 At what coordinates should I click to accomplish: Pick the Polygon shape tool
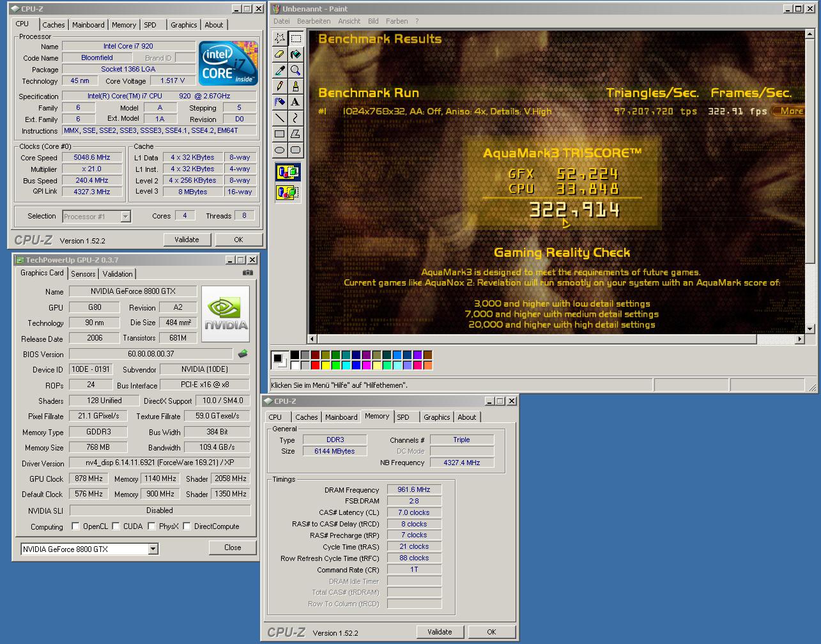pos(295,134)
